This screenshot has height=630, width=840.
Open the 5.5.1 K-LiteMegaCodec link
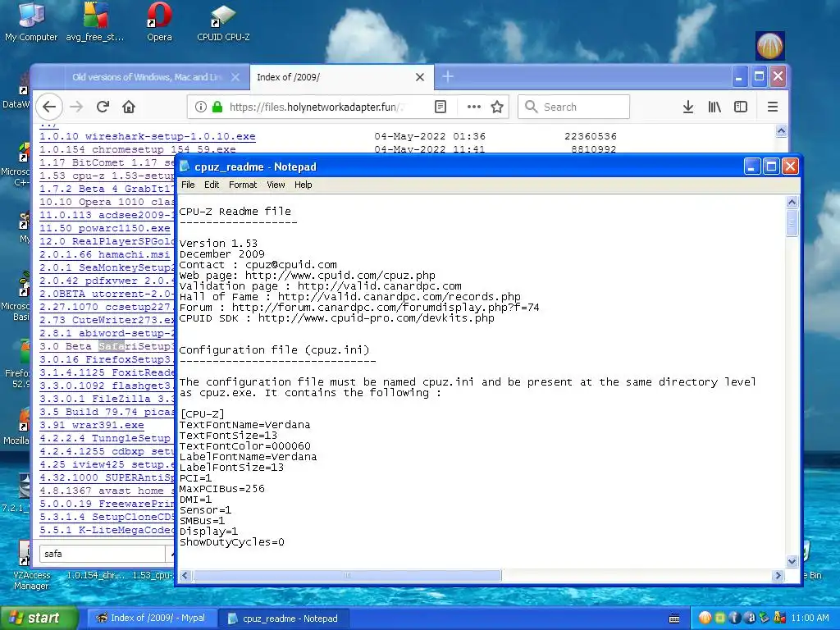click(107, 530)
